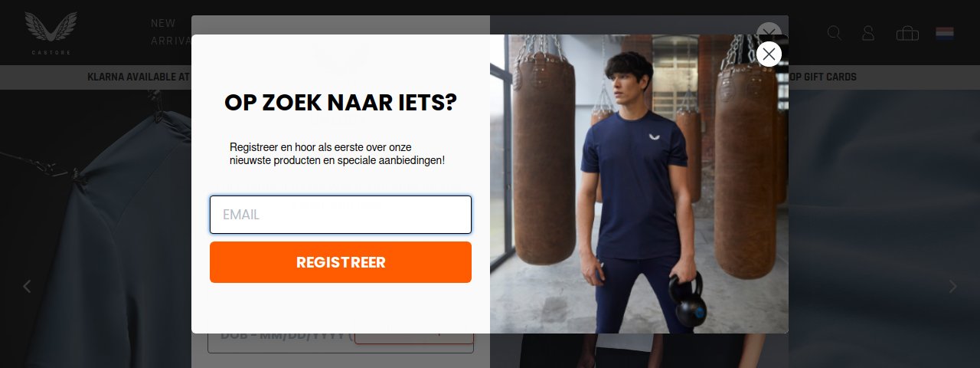Open the New Arrivals menu
The height and width of the screenshot is (368, 980).
click(170, 32)
